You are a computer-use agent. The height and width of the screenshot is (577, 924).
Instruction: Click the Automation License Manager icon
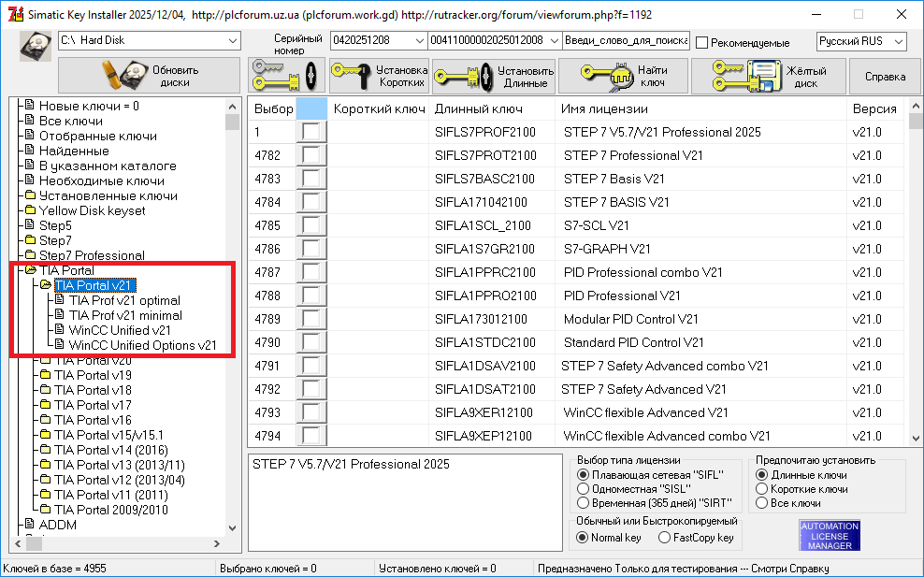(830, 535)
